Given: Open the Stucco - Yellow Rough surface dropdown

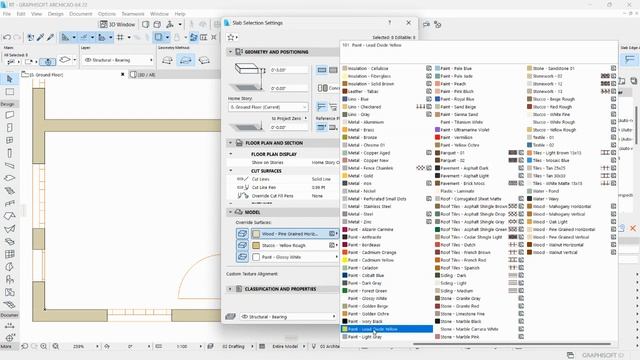Looking at the screenshot, I should pyautogui.click(x=295, y=245).
